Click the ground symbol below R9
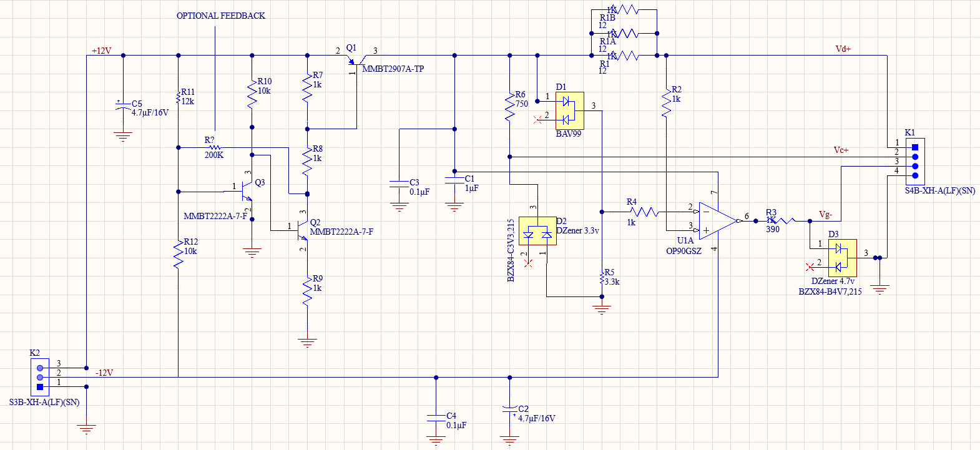 (307, 342)
